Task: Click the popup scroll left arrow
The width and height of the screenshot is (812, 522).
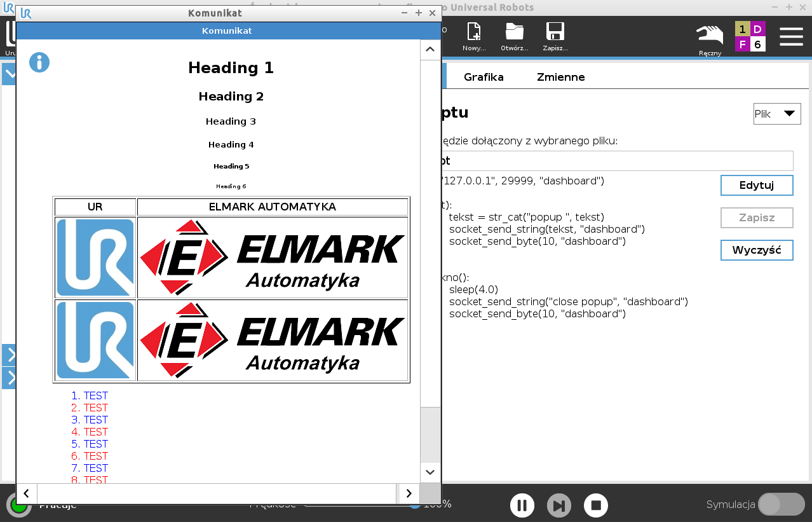Action: [27, 493]
